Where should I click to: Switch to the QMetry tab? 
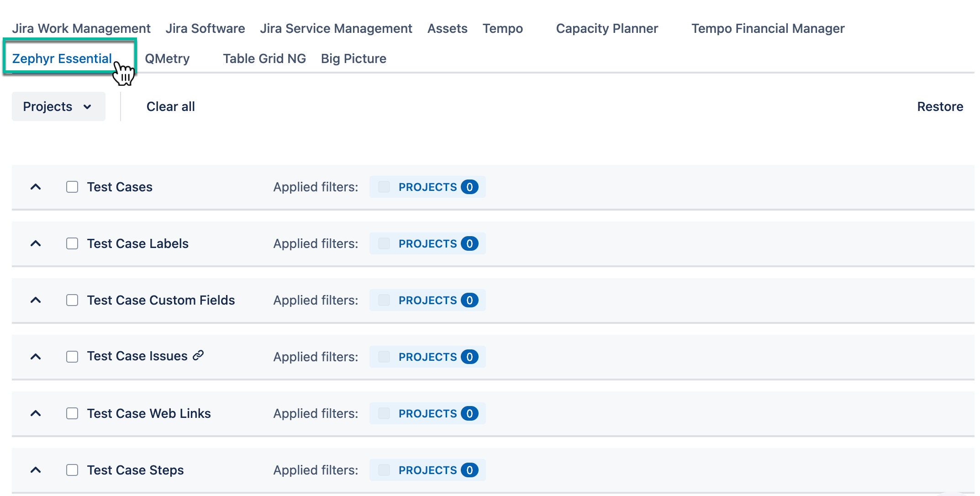(167, 58)
